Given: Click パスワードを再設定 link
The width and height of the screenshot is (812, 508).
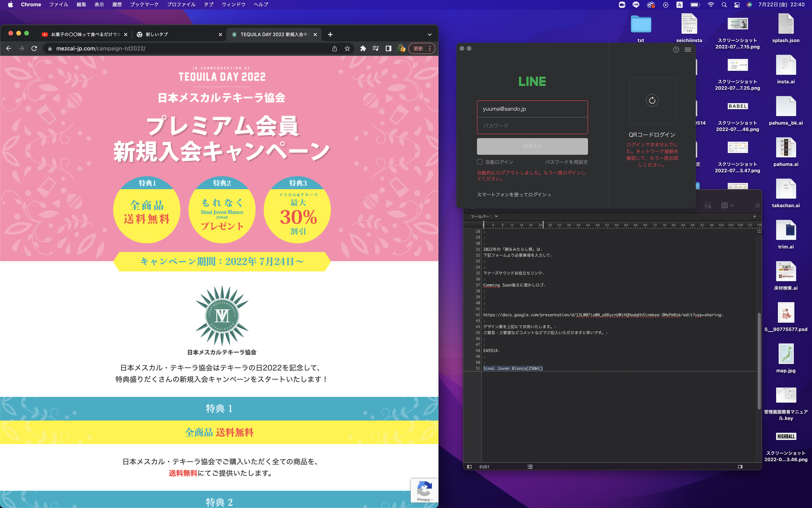Looking at the screenshot, I should [566, 162].
